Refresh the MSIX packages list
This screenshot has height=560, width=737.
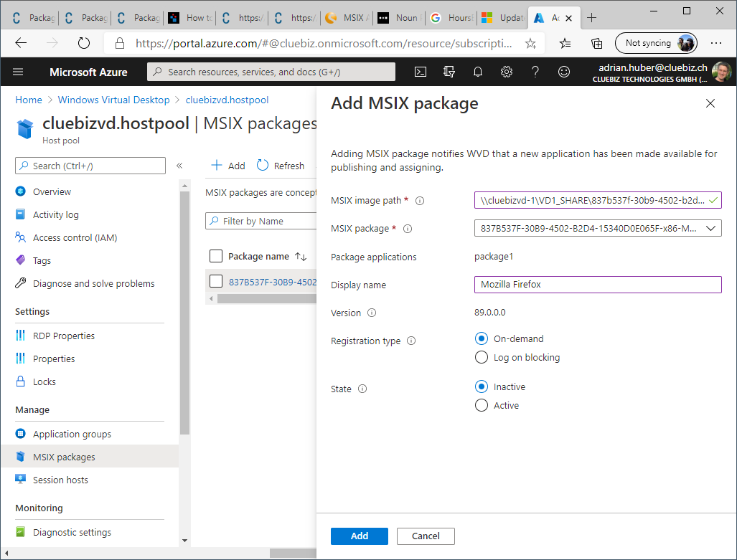281,166
